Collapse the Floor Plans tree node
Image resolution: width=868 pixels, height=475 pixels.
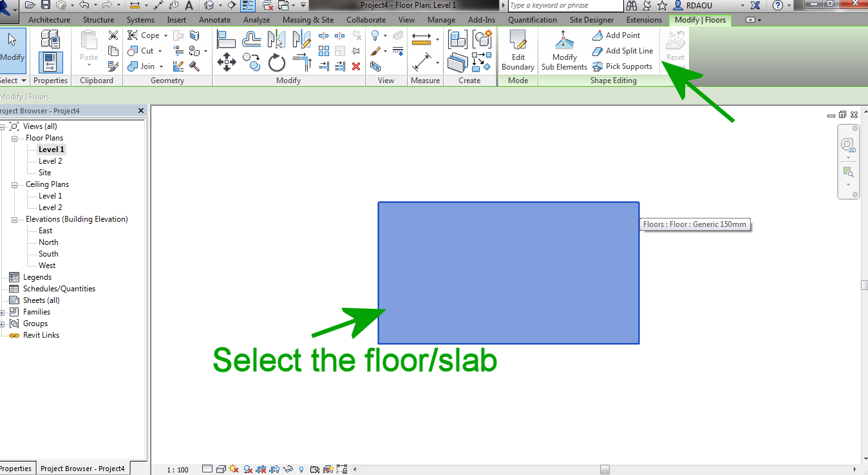point(15,138)
